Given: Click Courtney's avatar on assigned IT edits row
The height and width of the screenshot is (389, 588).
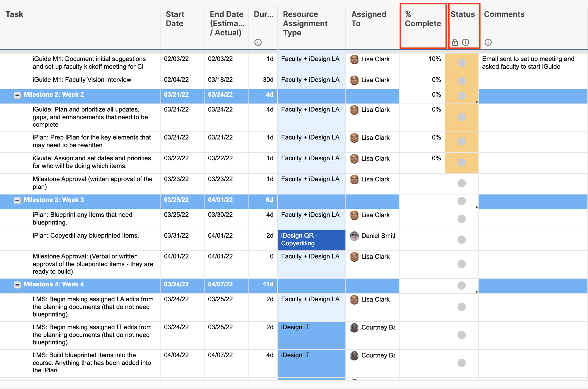Looking at the screenshot, I should tap(354, 327).
